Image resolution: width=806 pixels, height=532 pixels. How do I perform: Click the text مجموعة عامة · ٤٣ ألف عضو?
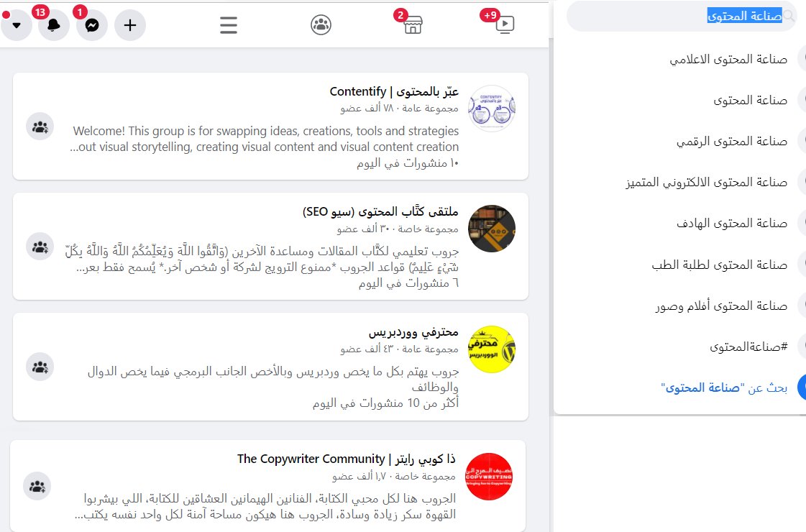coord(399,349)
